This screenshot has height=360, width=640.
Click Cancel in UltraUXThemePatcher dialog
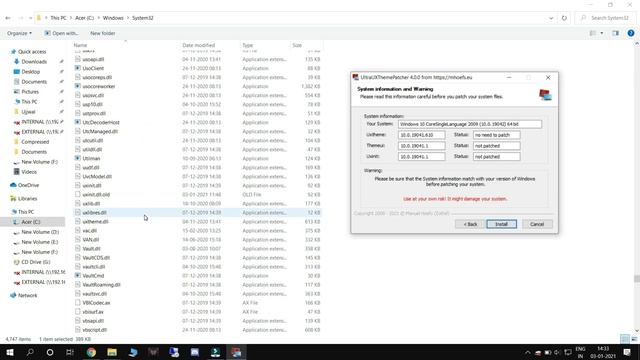pos(537,224)
